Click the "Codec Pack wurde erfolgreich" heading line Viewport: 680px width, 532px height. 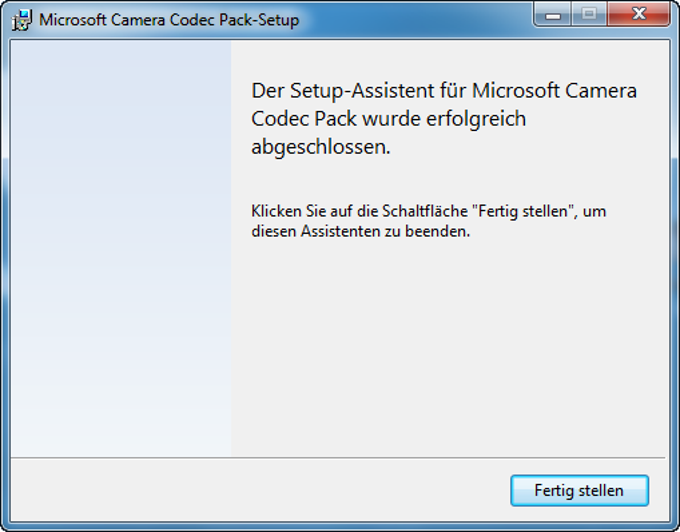tap(388, 119)
